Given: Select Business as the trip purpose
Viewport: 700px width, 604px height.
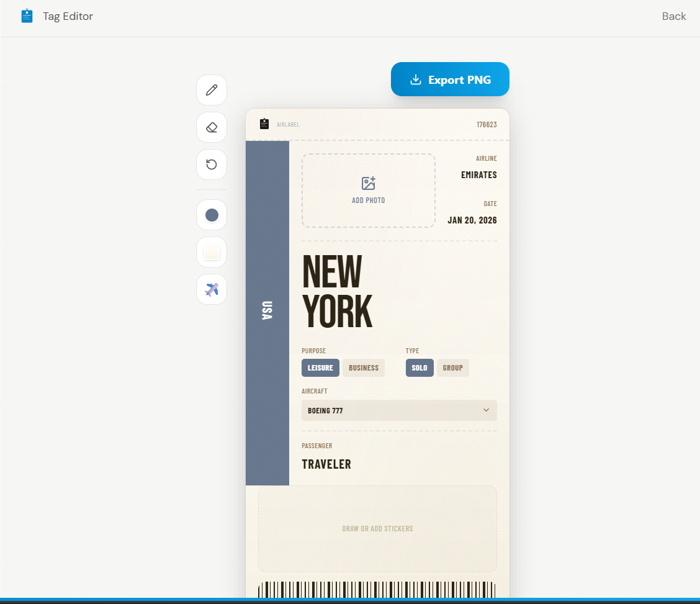Looking at the screenshot, I should [x=363, y=367].
